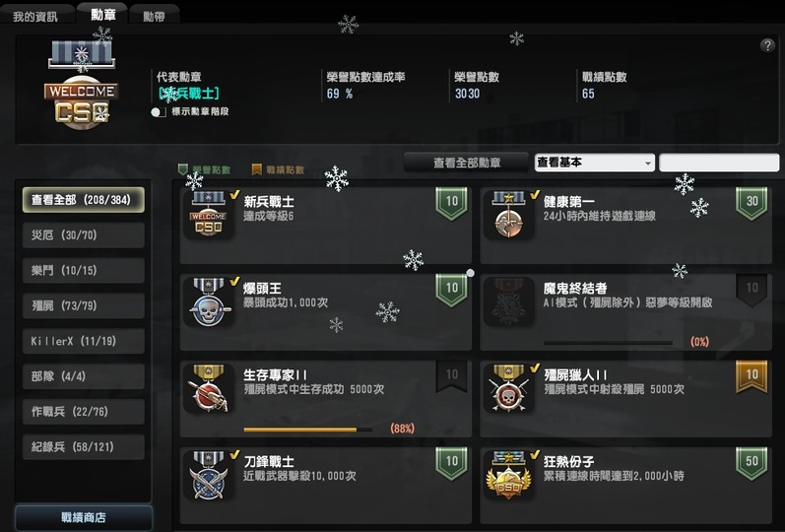
Task: Click the 爆頭王 skull medal icon
Action: pos(209,302)
